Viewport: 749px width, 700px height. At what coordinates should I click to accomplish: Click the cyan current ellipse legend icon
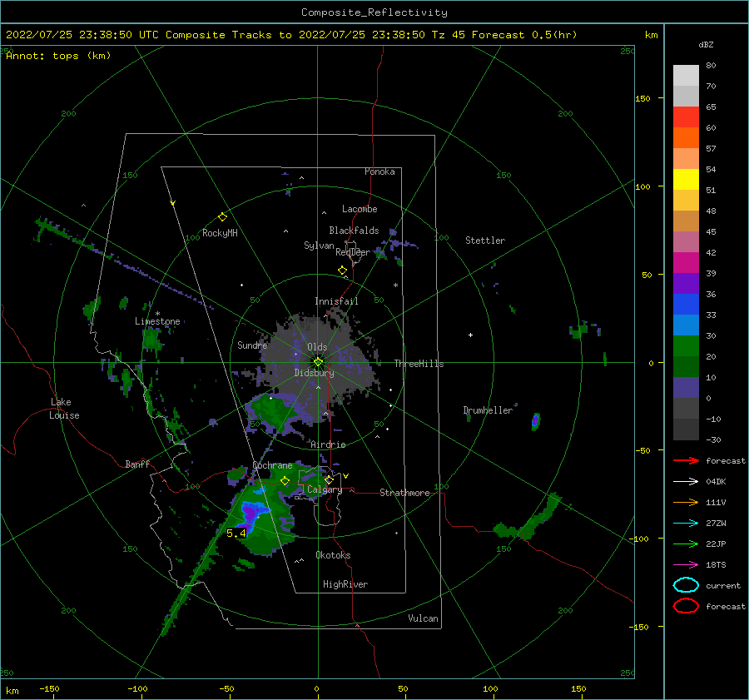[x=686, y=585]
